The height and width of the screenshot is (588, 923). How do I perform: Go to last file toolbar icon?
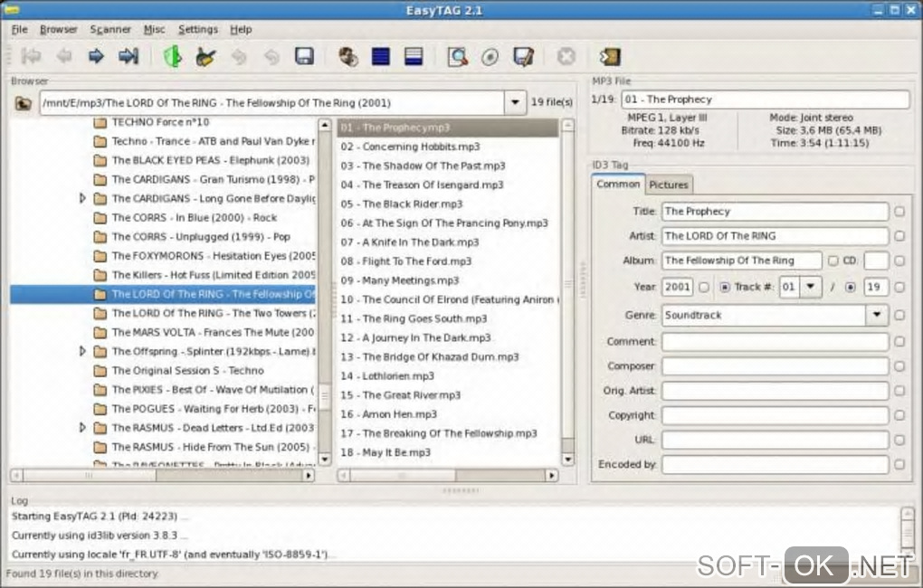(128, 56)
